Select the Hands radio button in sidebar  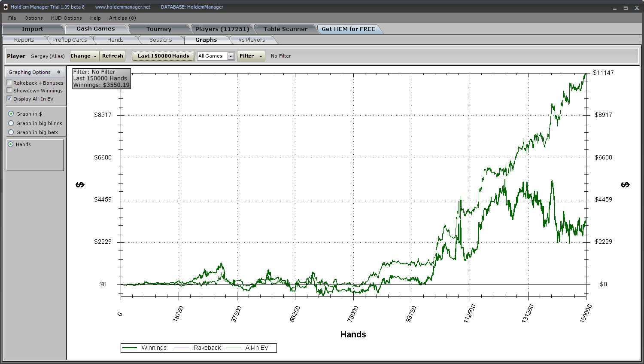point(11,144)
